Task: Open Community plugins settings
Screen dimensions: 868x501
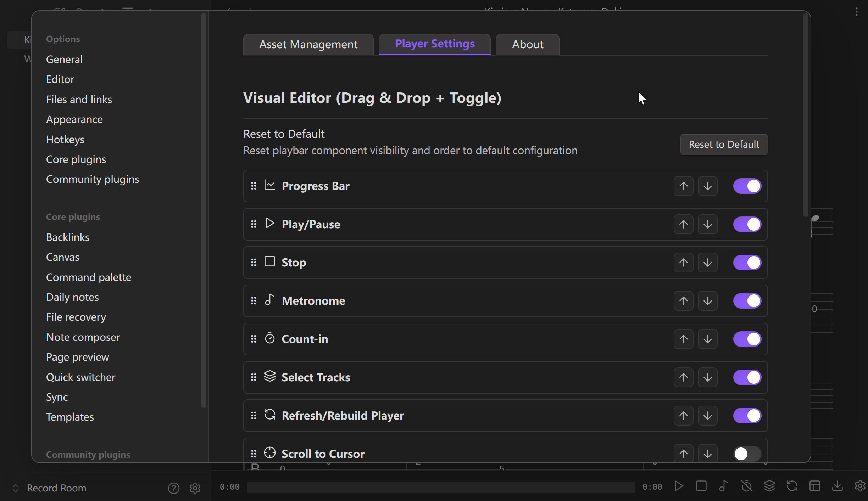Action: [93, 179]
